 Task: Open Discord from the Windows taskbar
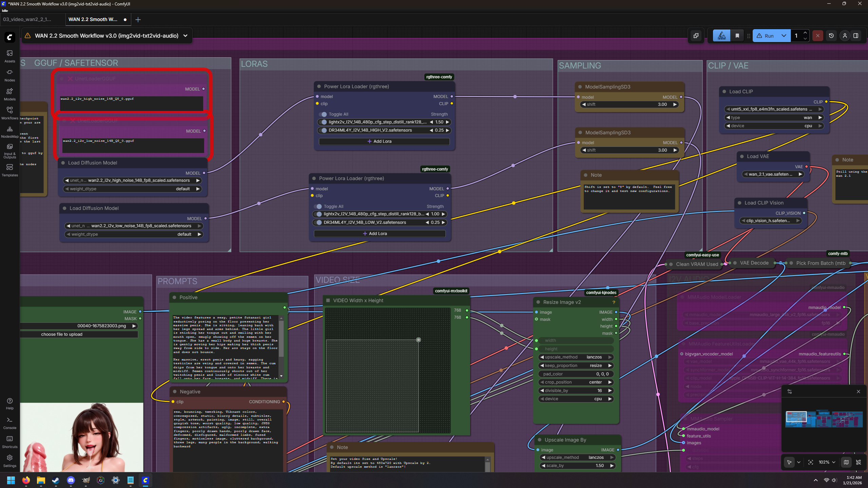[71, 480]
